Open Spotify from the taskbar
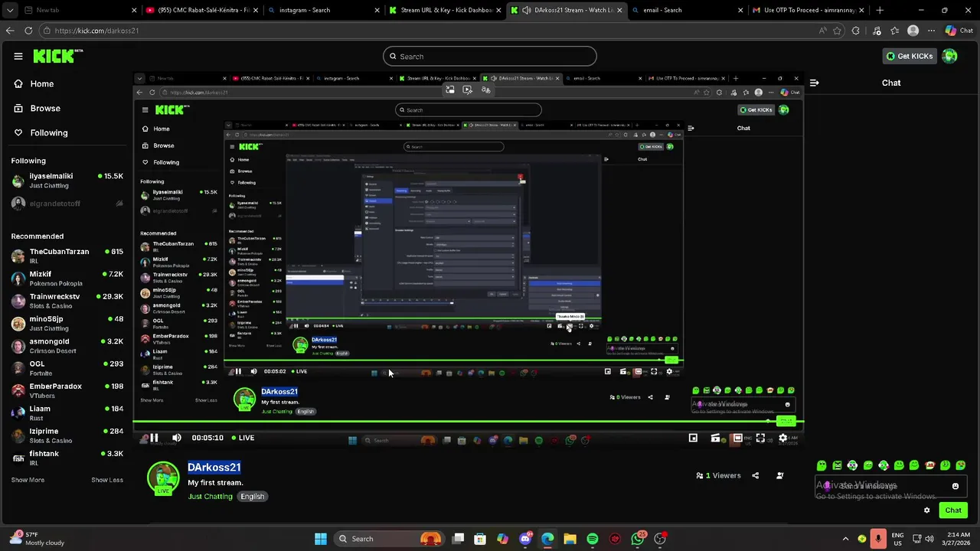Viewport: 980px width, 551px height. (x=593, y=539)
